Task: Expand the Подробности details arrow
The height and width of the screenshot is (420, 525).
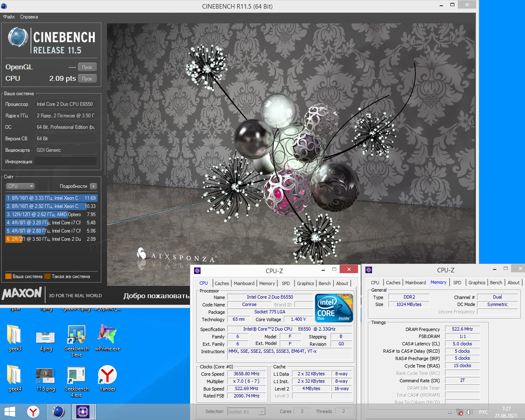Action: [x=94, y=186]
